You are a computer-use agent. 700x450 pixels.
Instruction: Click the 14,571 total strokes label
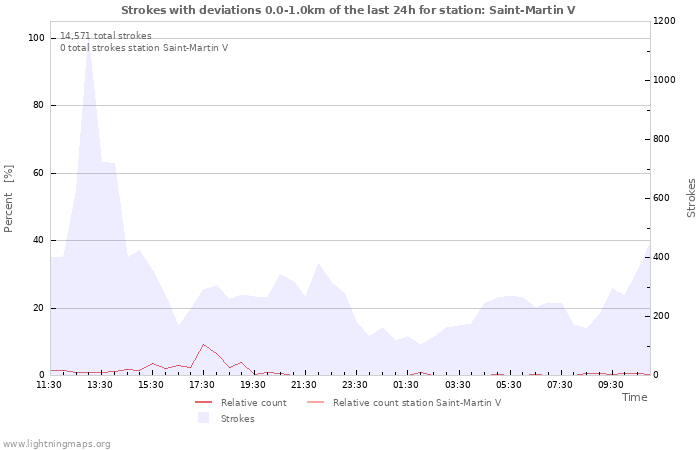106,36
